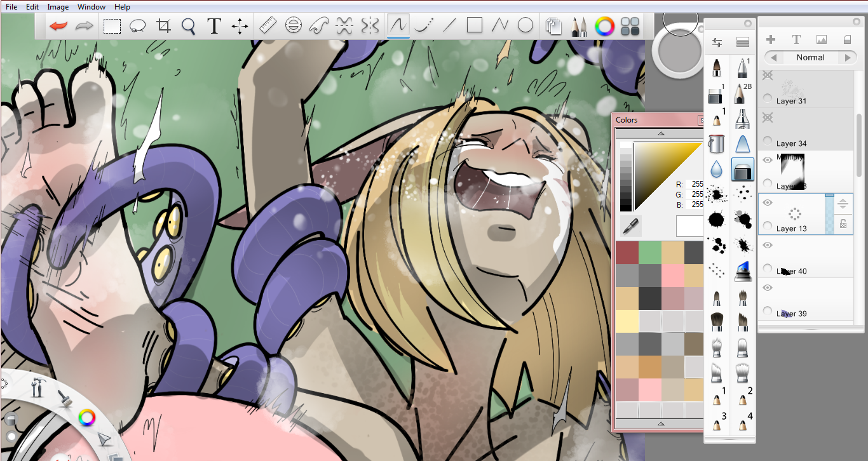
Task: Open the Window menu
Action: click(92, 7)
